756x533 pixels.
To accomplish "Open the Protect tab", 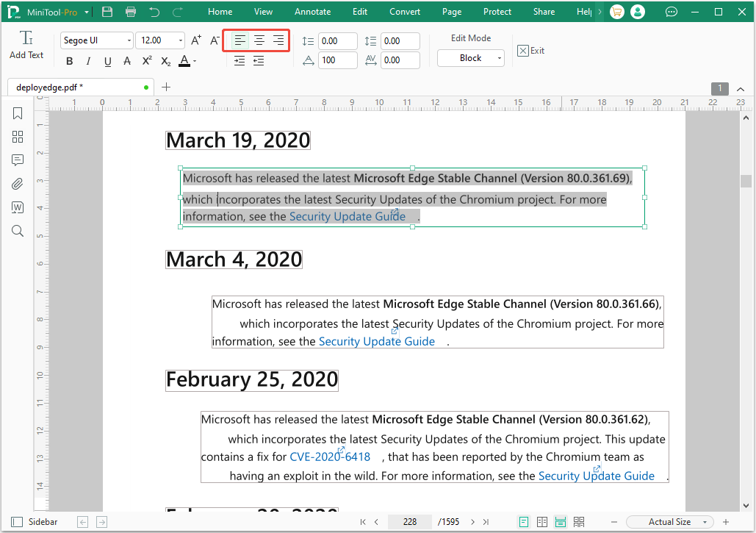I will coord(497,12).
